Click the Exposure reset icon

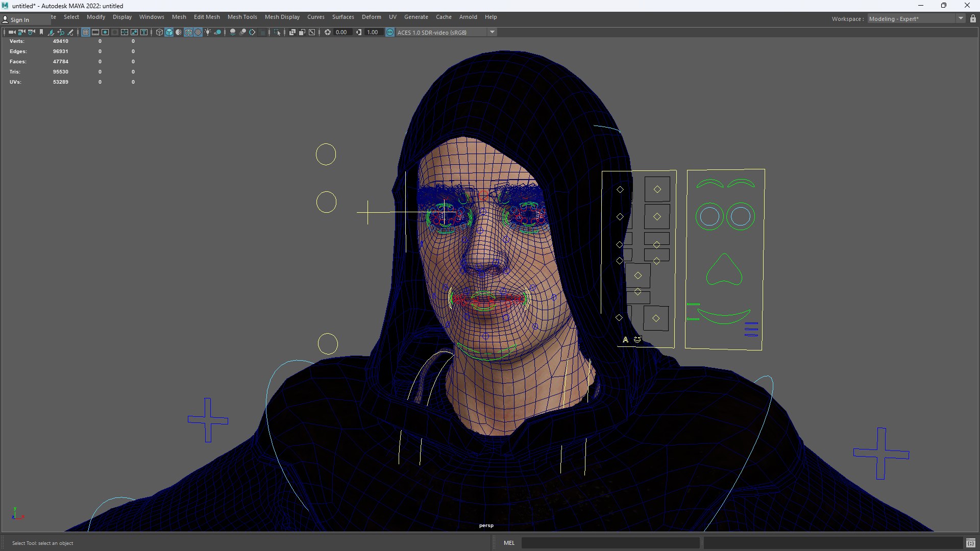pos(328,32)
